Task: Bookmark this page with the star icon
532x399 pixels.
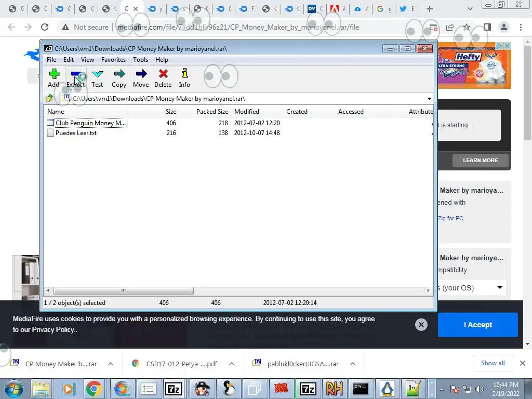Action: pyautogui.click(x=467, y=27)
